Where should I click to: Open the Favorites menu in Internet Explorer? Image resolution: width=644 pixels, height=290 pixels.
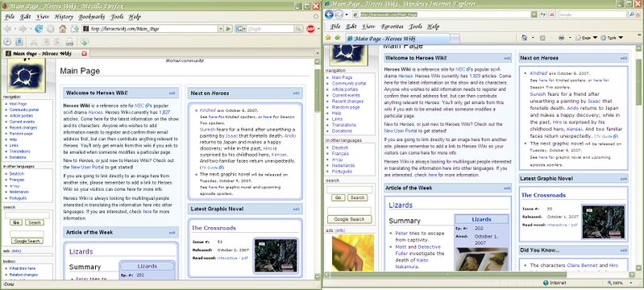coord(393,27)
